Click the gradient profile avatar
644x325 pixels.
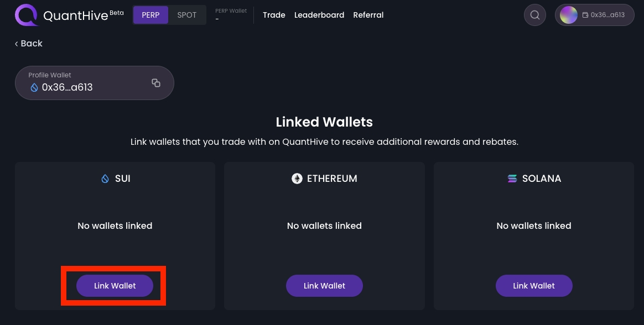coord(569,15)
